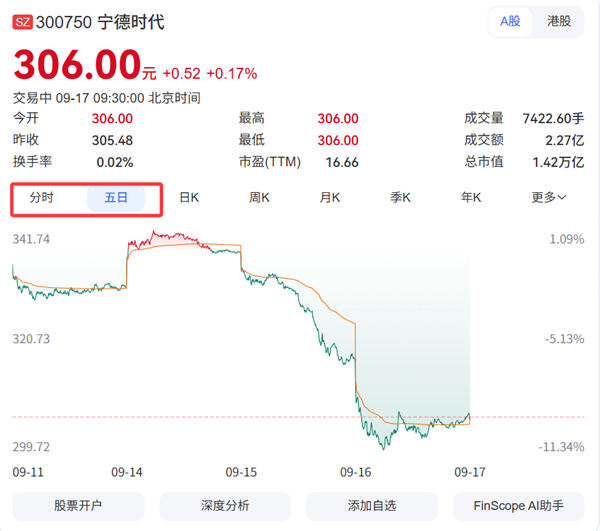
Task: Click 成交额 value 2.27亿
Action: (565, 140)
